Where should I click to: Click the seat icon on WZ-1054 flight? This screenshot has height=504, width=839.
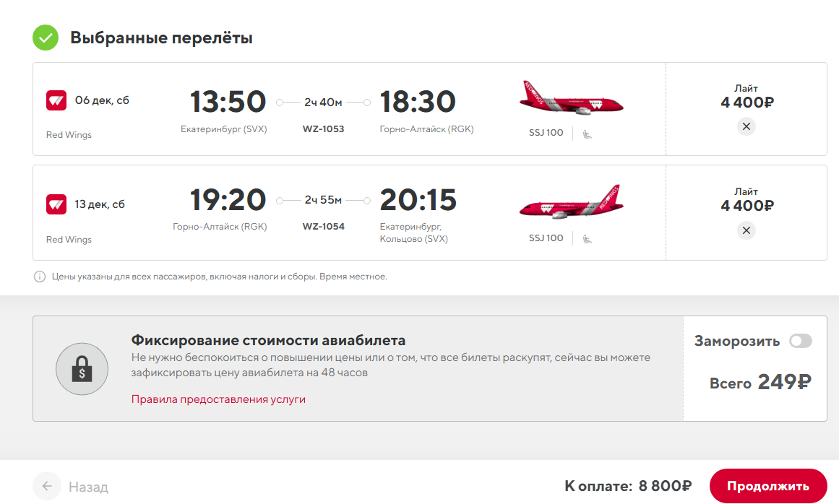click(x=587, y=238)
